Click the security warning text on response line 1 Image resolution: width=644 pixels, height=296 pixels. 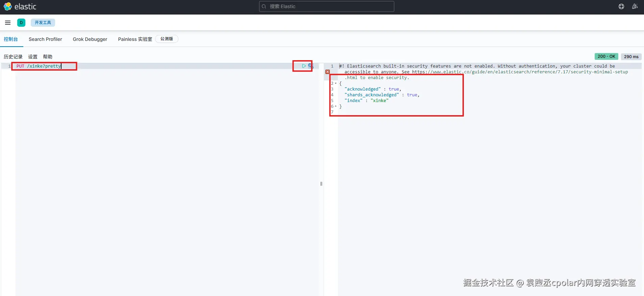[x=484, y=72]
